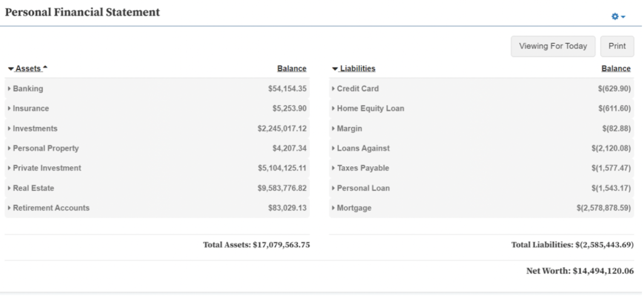Expand the Insurance asset row

click(x=30, y=109)
